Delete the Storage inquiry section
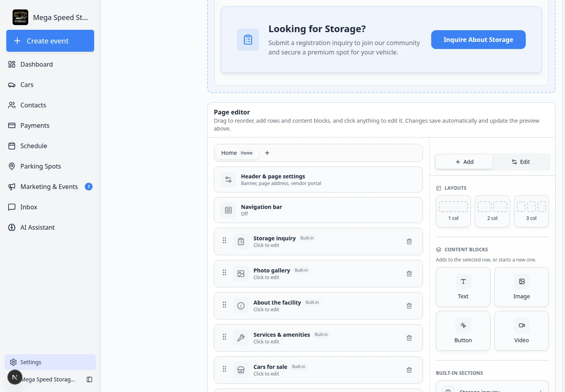The height and width of the screenshot is (392, 565). (409, 241)
